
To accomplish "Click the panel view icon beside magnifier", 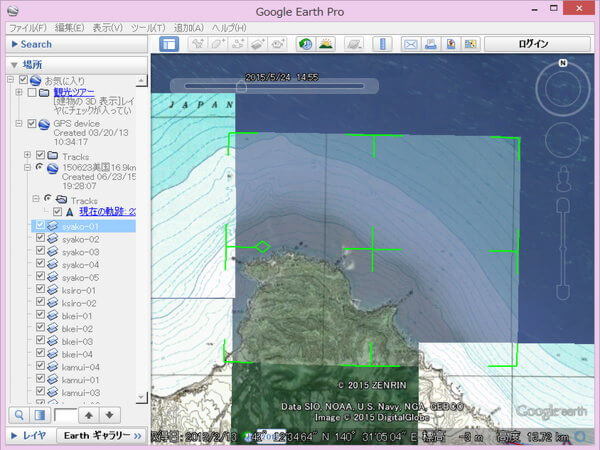I will tap(40, 415).
